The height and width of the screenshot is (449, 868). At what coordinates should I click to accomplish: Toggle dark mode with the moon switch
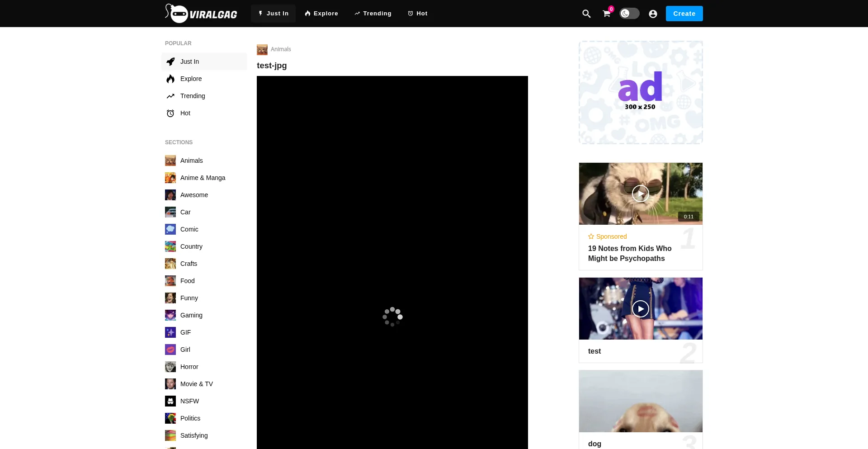(x=629, y=14)
